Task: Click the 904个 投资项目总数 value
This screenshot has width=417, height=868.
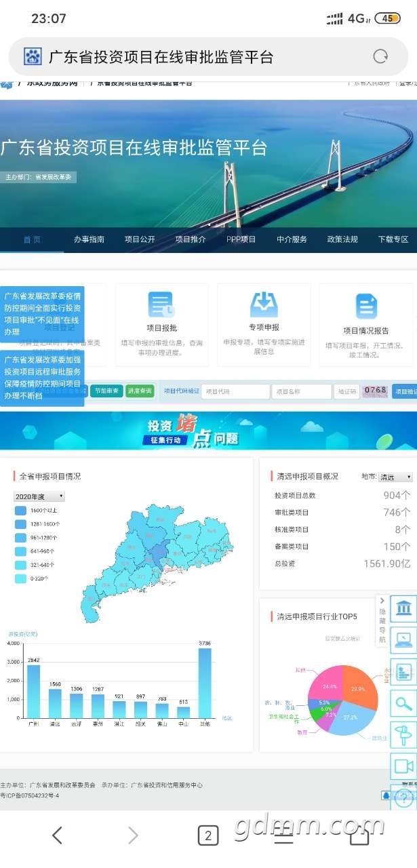Action: click(x=397, y=496)
